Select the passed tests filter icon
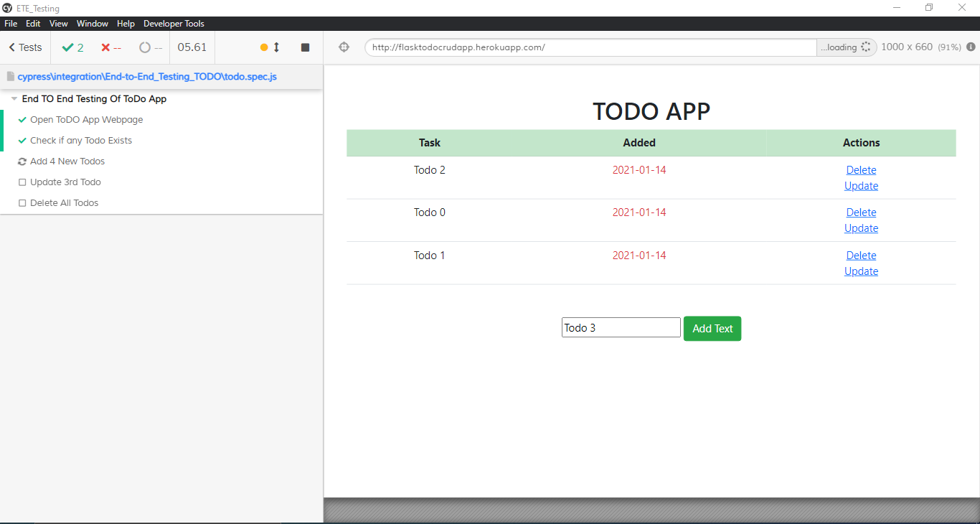 67,47
